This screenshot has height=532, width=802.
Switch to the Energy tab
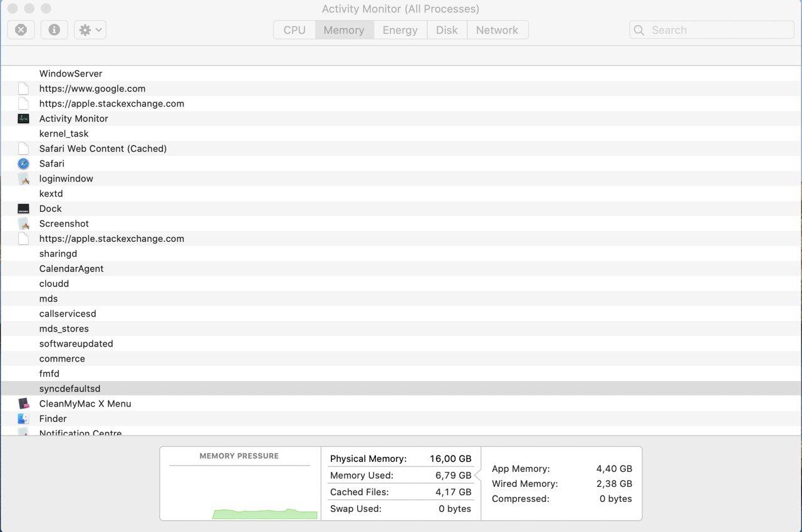coord(400,30)
